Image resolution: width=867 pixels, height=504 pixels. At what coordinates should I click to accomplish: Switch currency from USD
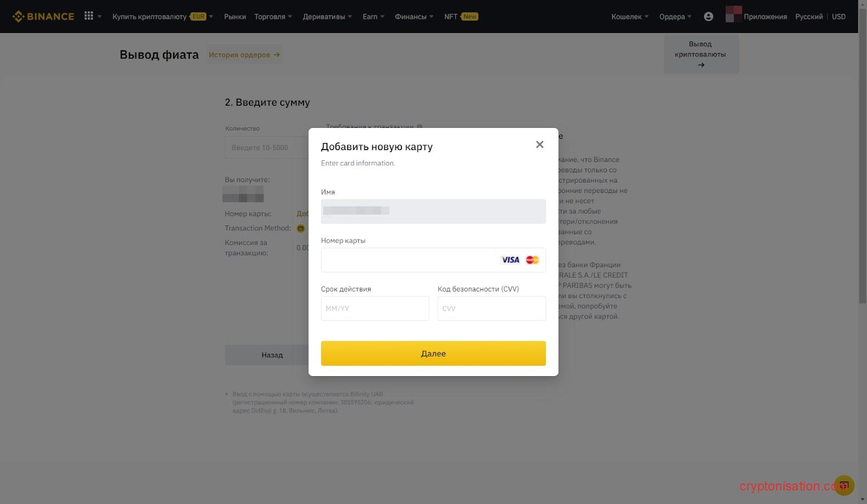pyautogui.click(x=838, y=16)
